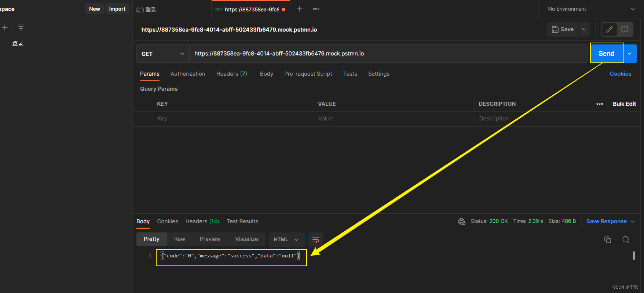Click the filter icon in sidebar
Screen dimensions: 644x293
21,28
